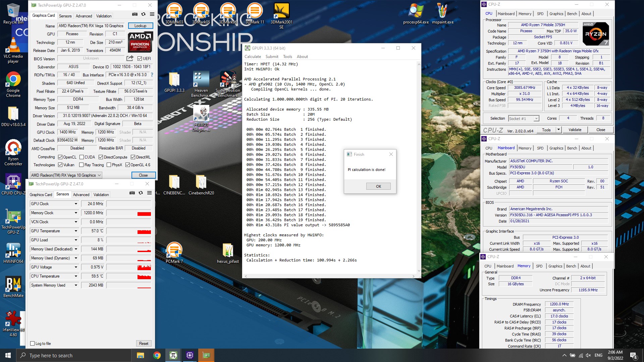The height and width of the screenshot is (362, 644).
Task: Take a screenshot using GPU-Z camera icon
Action: (x=135, y=14)
